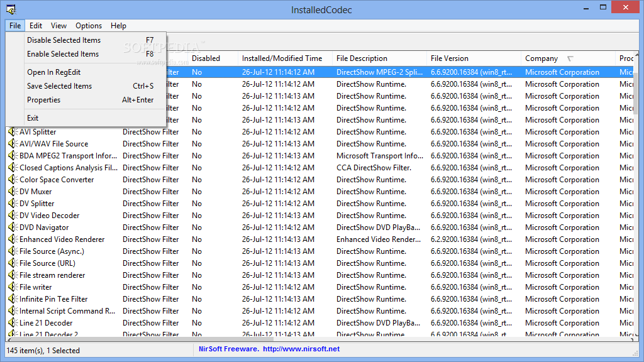Click Microsoft Corporation company cell in DV Splitter row
The height and width of the screenshot is (362, 644).
tap(562, 203)
